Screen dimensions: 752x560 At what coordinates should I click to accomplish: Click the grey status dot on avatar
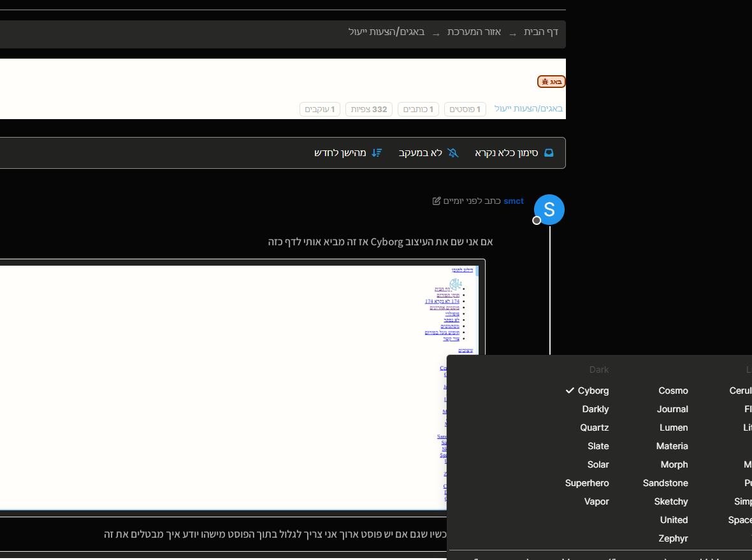click(x=537, y=220)
